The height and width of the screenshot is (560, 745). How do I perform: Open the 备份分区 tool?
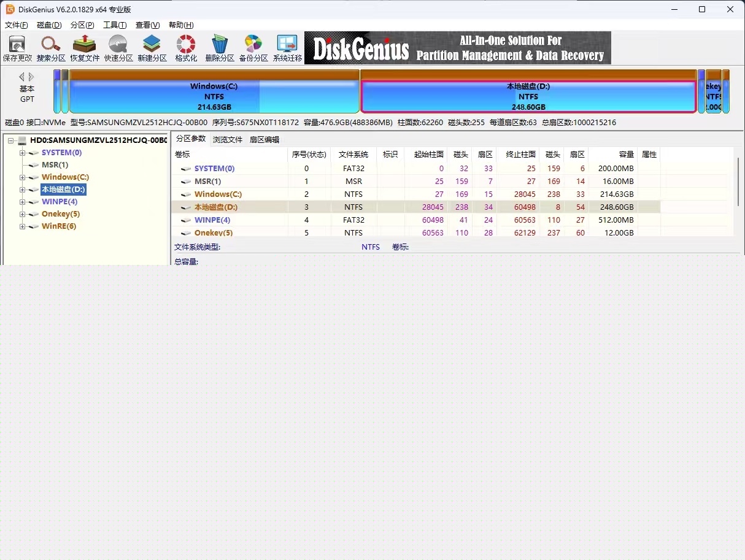[x=253, y=48]
